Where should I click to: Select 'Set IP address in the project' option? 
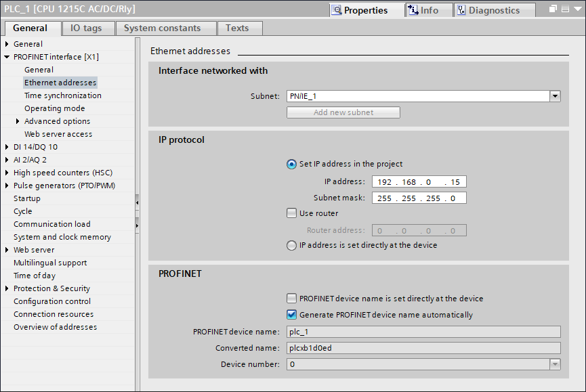click(x=292, y=164)
